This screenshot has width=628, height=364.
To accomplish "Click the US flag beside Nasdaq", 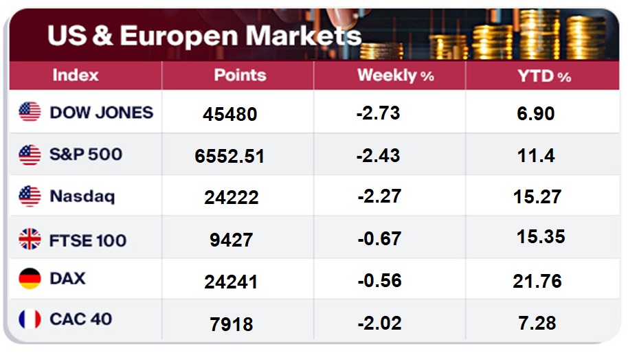I will tap(30, 197).
